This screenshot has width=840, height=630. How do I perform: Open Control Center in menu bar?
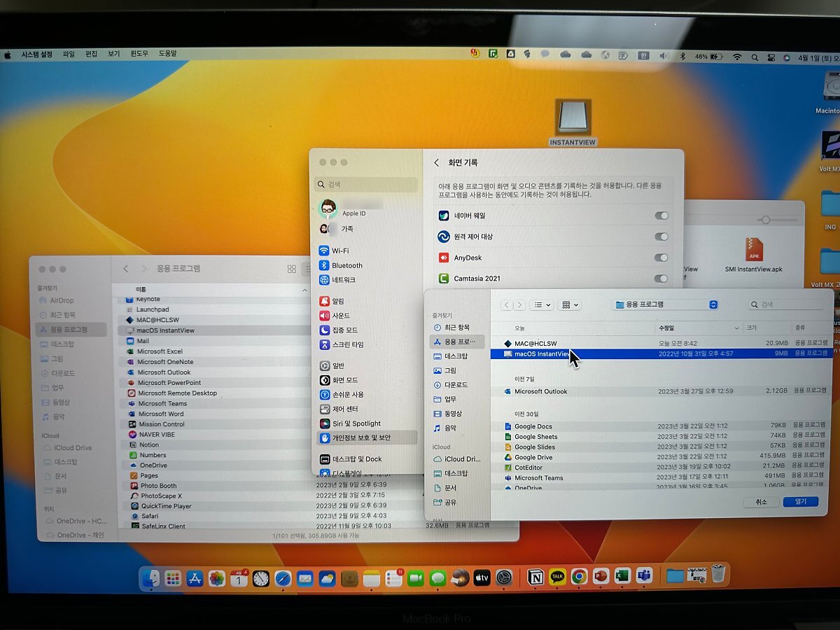(x=771, y=57)
